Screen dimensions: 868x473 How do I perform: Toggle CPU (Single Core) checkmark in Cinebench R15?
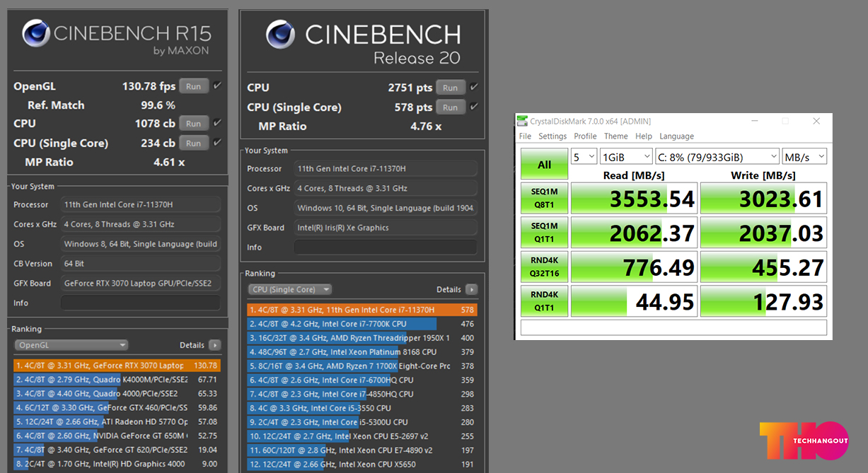(x=217, y=143)
